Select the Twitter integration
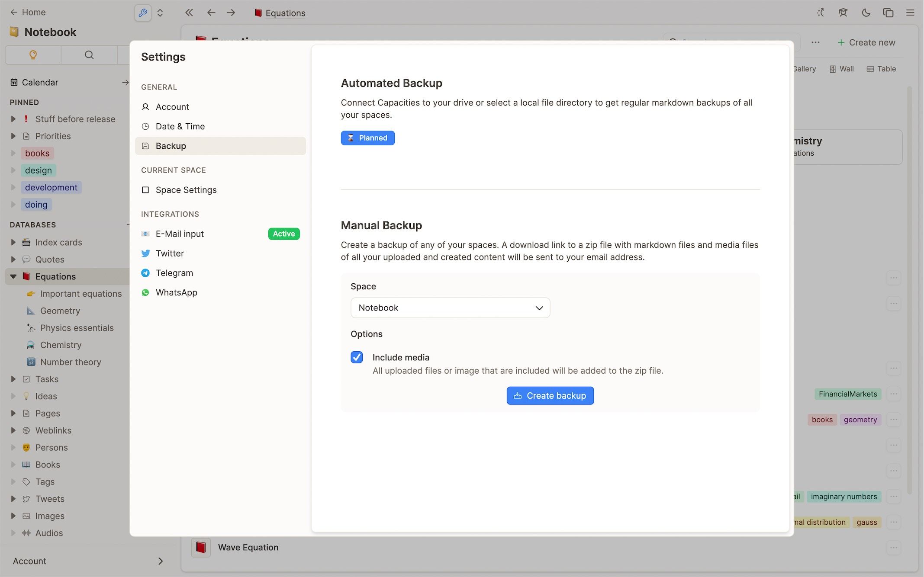 pyautogui.click(x=170, y=253)
